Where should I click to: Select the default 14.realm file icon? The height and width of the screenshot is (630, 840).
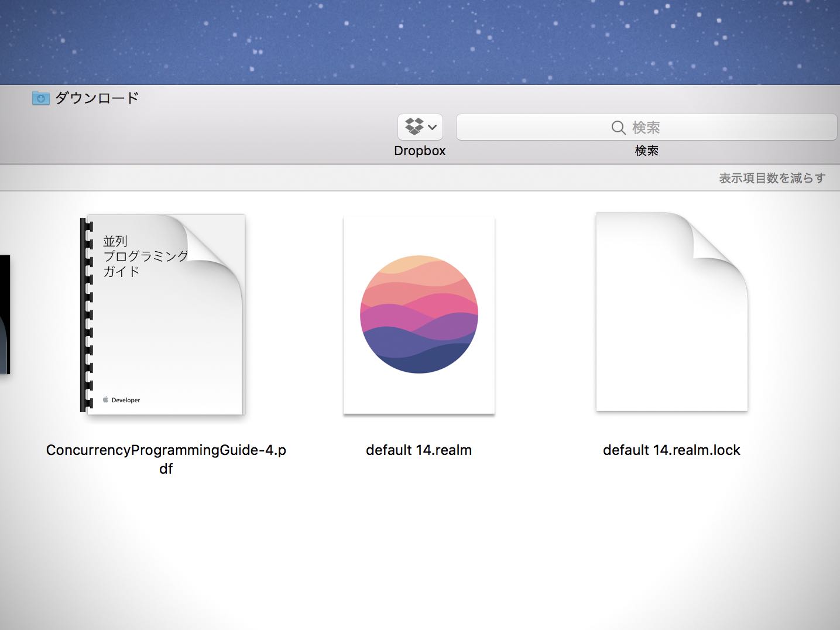click(419, 314)
